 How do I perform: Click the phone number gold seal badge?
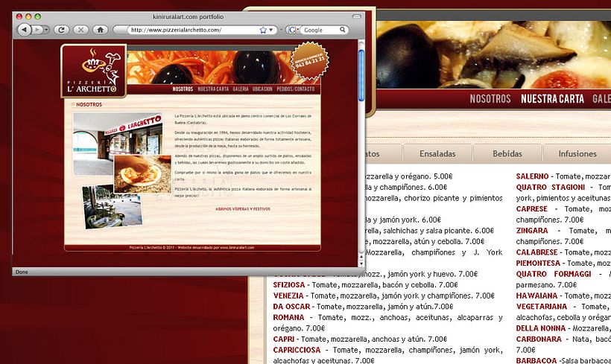pos(310,61)
